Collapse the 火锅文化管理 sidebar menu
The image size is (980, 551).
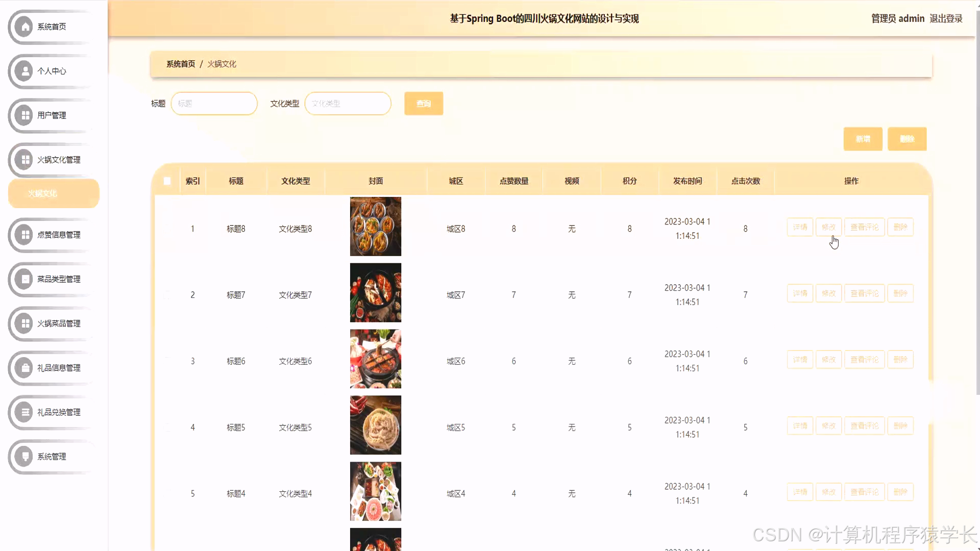tap(58, 160)
